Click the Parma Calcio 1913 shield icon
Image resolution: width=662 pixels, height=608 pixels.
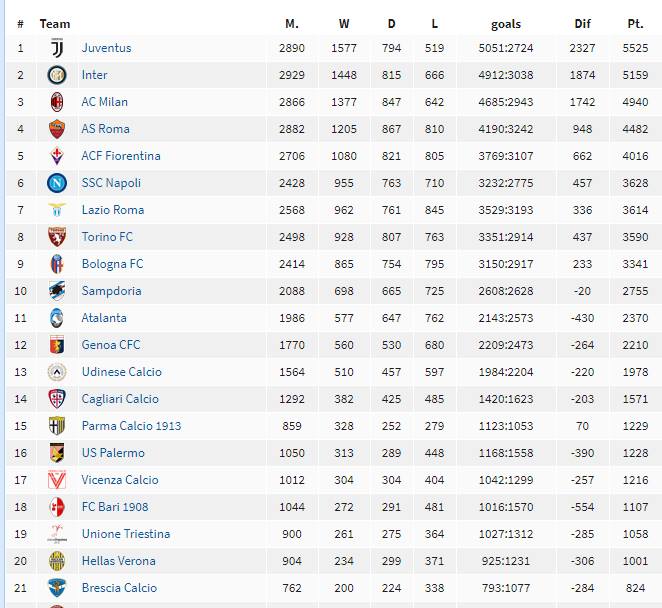[57, 426]
